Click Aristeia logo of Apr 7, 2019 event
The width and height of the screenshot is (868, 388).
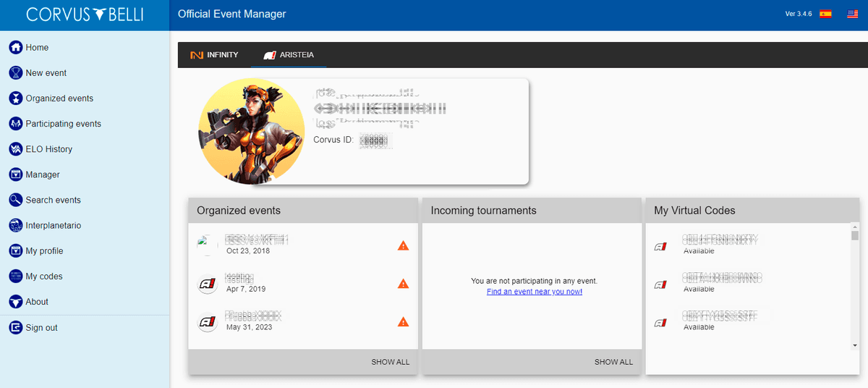(208, 284)
